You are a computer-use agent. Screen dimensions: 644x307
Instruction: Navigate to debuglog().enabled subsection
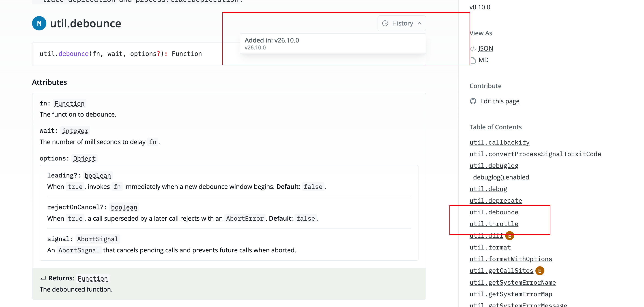[x=501, y=177]
